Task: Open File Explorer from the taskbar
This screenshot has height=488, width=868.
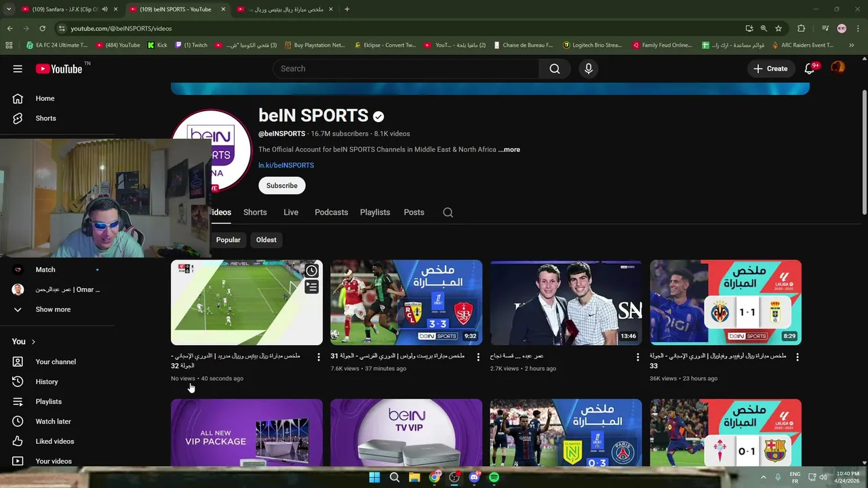Action: [x=414, y=477]
